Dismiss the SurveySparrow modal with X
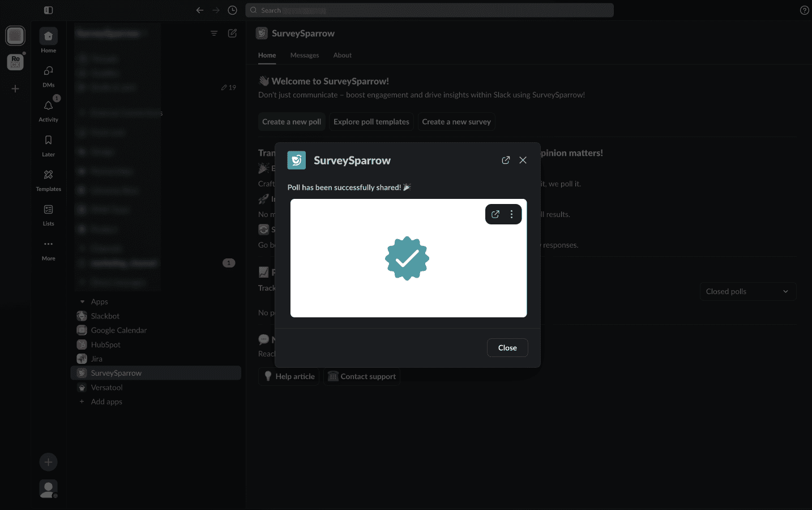The height and width of the screenshot is (510, 812). [523, 160]
